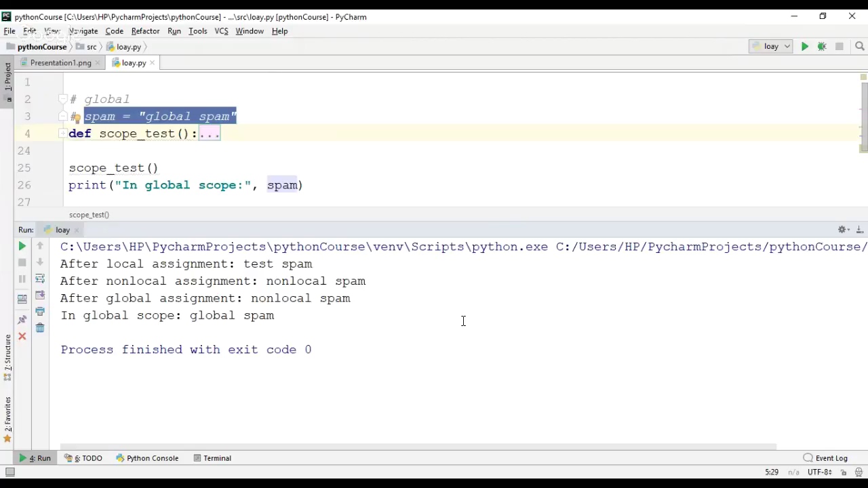The height and width of the screenshot is (488, 868).
Task: Go down the stack trace arrow
Action: pos(40,262)
